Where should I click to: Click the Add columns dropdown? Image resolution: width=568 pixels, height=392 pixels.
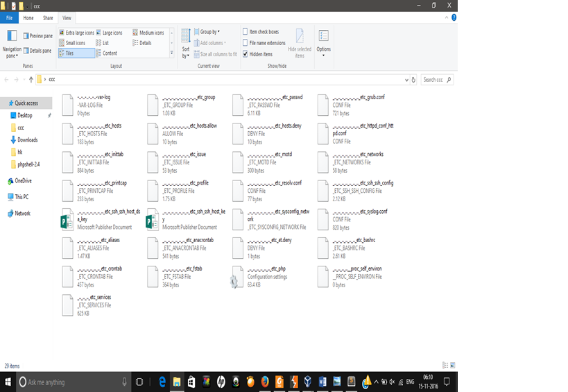209,43
